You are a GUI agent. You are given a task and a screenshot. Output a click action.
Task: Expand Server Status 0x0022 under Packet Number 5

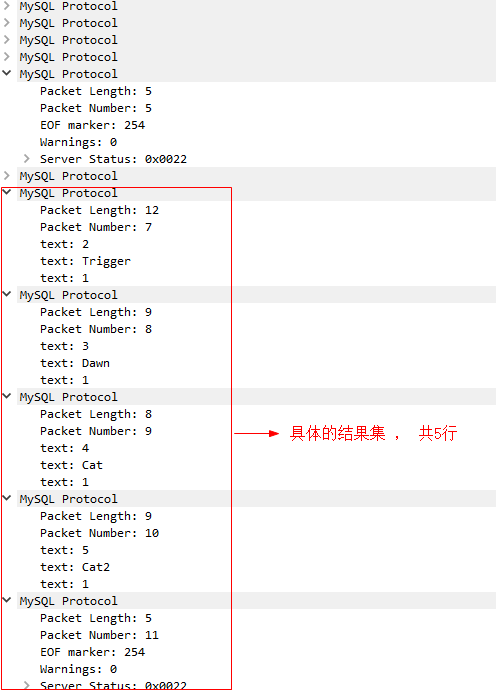(27, 159)
